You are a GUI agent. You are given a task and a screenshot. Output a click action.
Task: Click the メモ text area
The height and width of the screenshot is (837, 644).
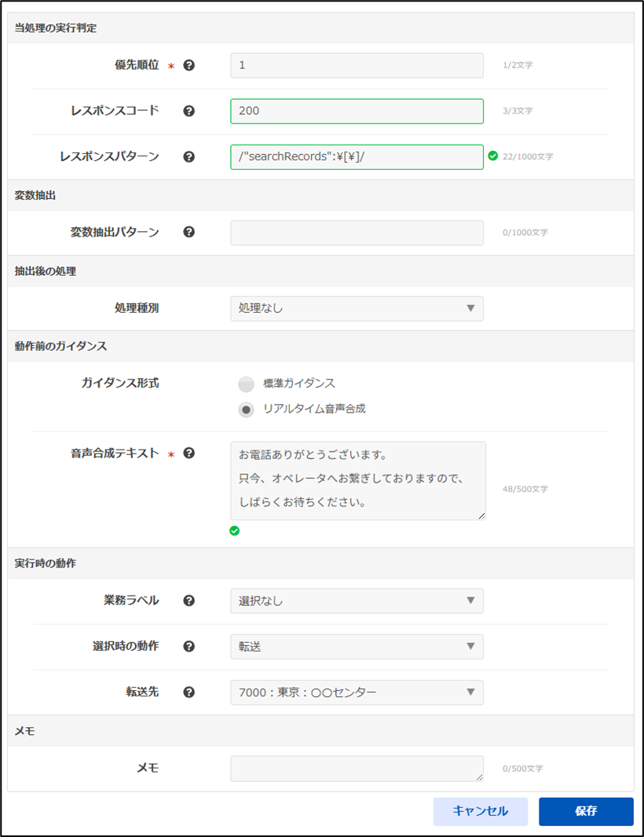coord(357,769)
